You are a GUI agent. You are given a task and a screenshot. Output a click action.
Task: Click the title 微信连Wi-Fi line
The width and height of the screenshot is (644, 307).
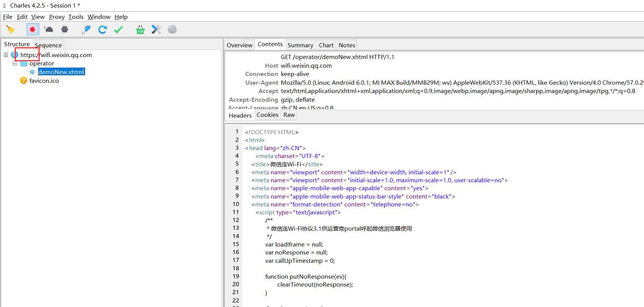[287, 164]
